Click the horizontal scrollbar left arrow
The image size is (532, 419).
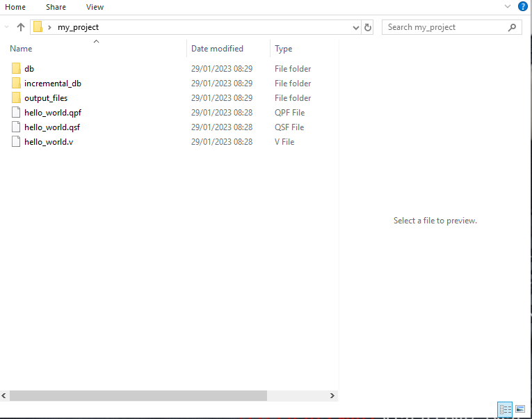pyautogui.click(x=3, y=395)
